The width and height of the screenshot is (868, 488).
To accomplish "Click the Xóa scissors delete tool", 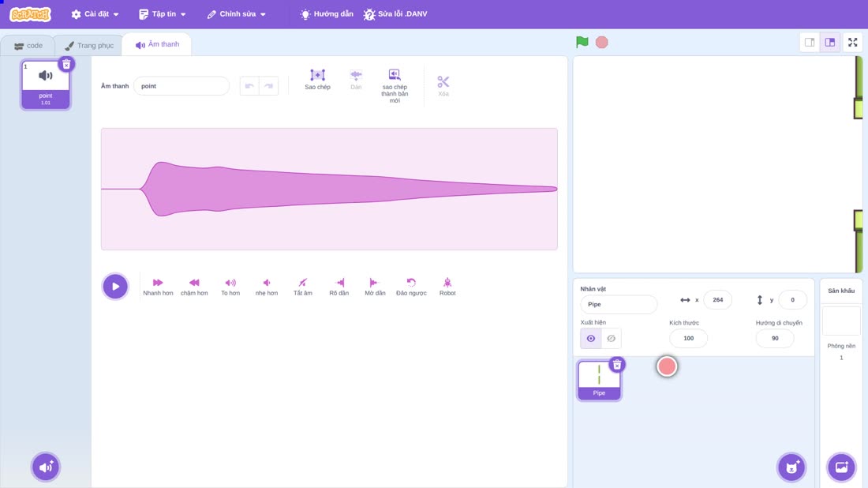I will (x=443, y=86).
